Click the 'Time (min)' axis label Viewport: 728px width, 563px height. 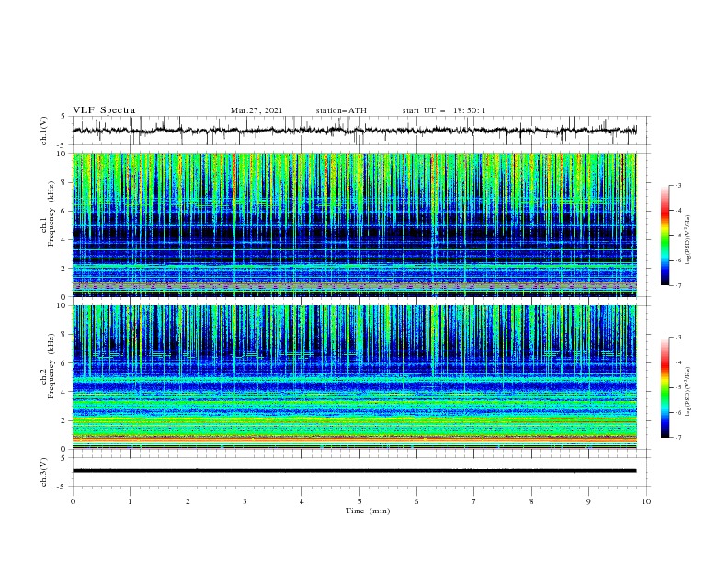[x=368, y=511]
